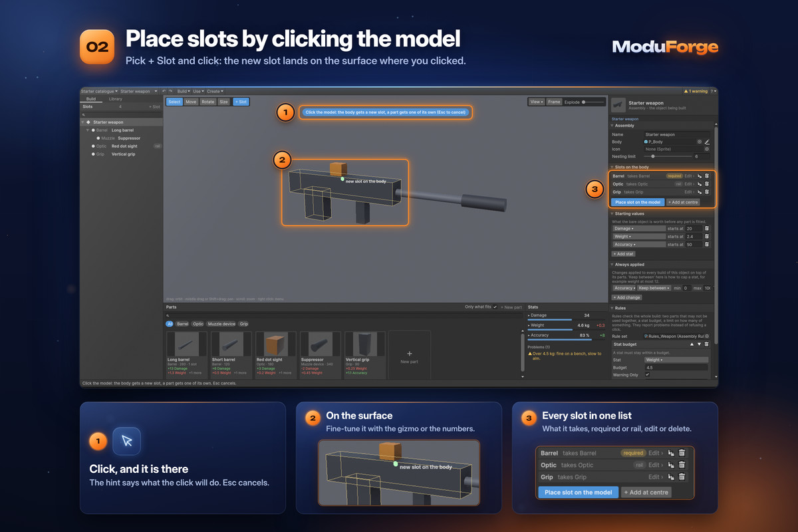Open the Starter weapon dropdown in the top bar
The width and height of the screenshot is (798, 532).
pos(139,91)
